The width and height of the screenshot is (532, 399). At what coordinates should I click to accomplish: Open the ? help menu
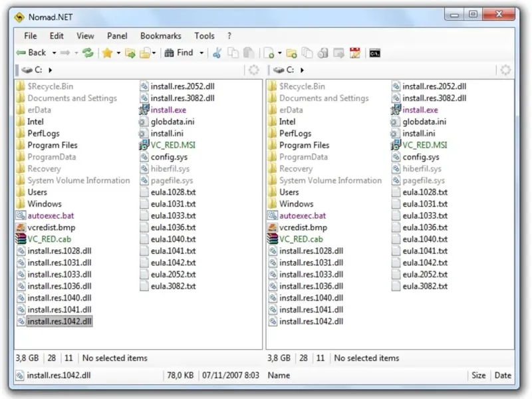(229, 36)
